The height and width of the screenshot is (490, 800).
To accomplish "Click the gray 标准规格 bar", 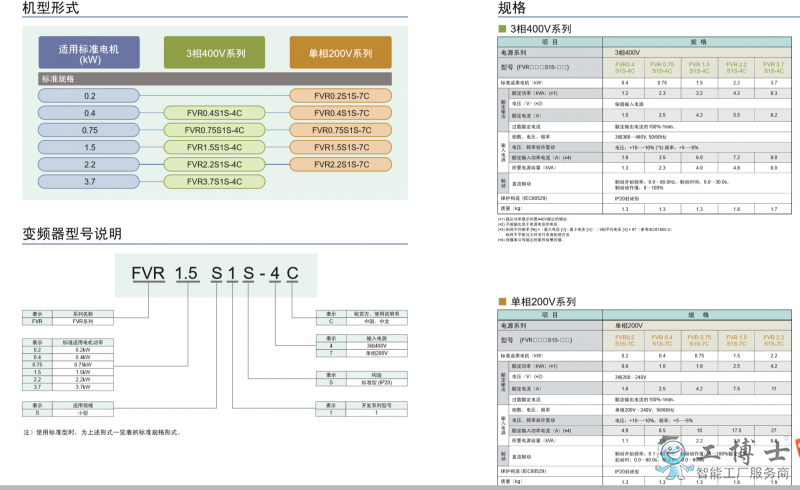I will click(x=215, y=79).
